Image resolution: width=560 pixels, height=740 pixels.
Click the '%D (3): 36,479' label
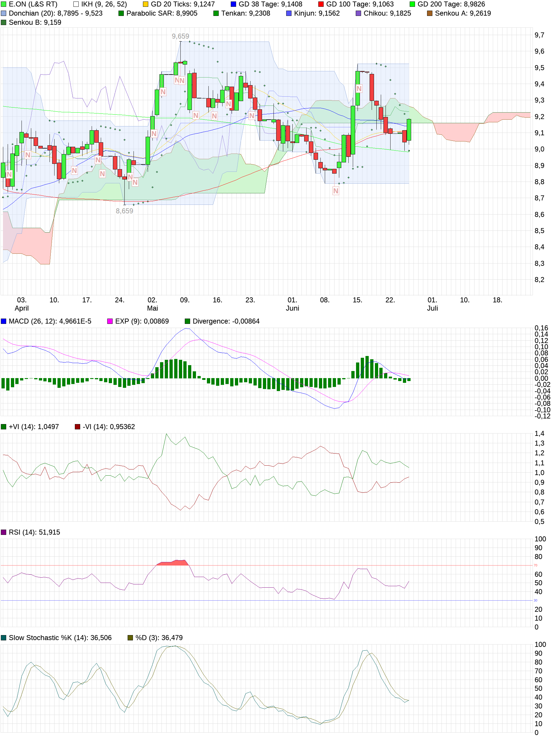(159, 638)
